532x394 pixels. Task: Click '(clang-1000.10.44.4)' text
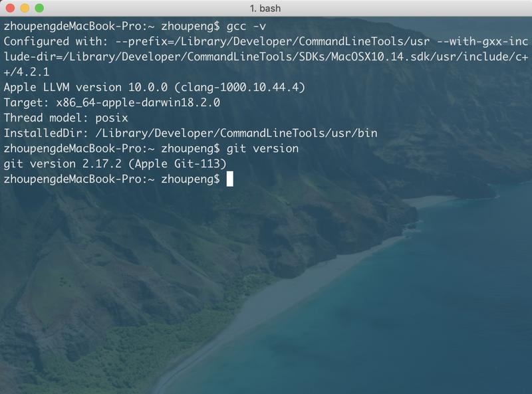[x=239, y=87]
